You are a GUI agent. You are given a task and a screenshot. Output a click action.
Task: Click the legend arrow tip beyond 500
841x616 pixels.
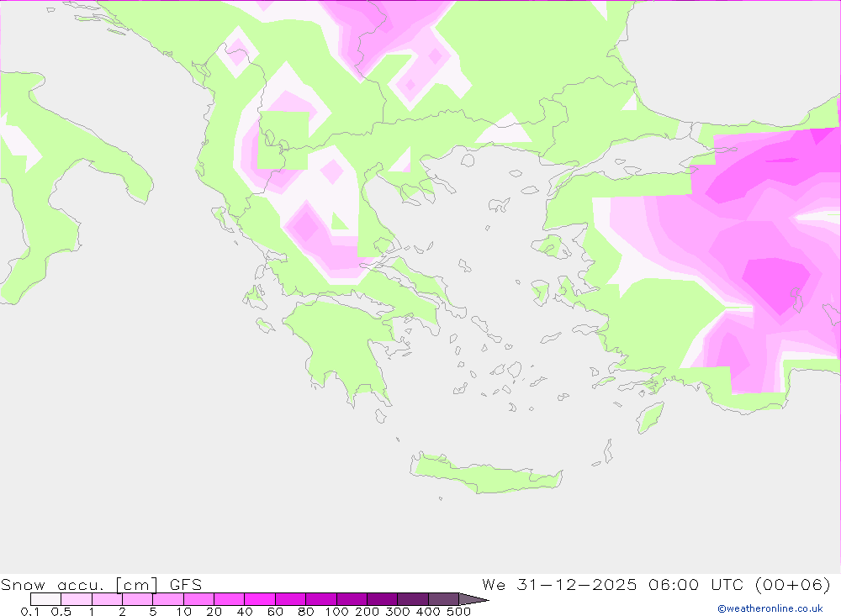point(474,599)
